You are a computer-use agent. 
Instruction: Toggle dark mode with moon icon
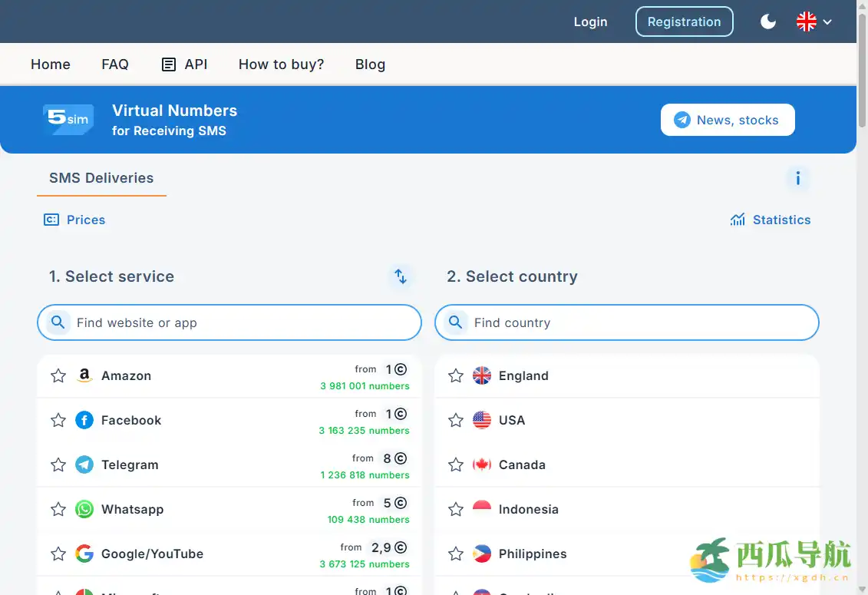pos(768,21)
